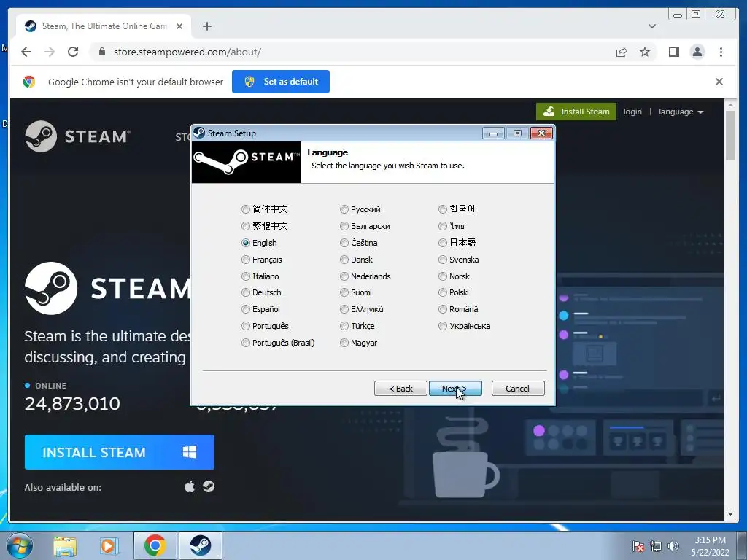Go back with the < Back button
The image size is (747, 560).
pos(400,389)
